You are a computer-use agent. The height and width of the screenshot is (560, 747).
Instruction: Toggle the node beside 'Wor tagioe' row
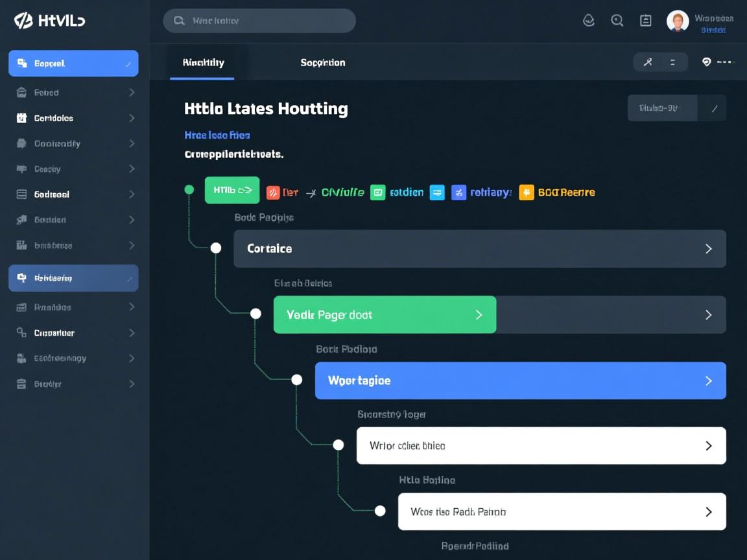coord(296,380)
